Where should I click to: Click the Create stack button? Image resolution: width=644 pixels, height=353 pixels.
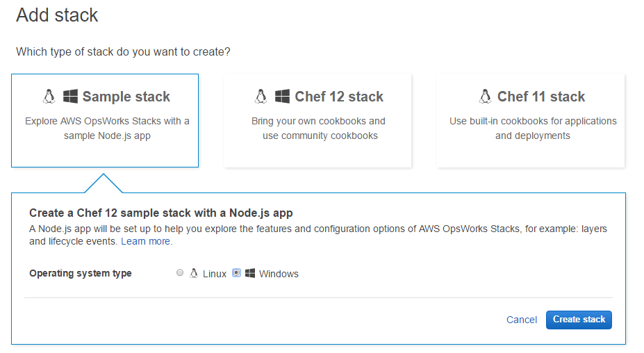(579, 320)
